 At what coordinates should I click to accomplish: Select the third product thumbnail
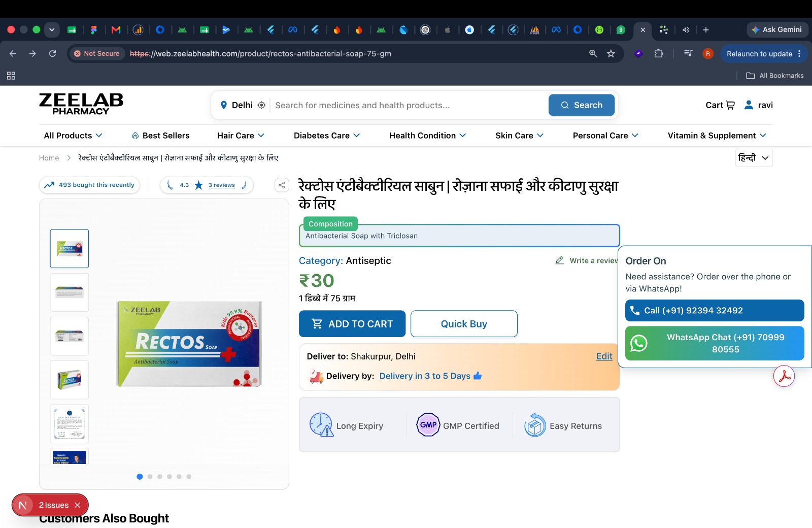70,336
